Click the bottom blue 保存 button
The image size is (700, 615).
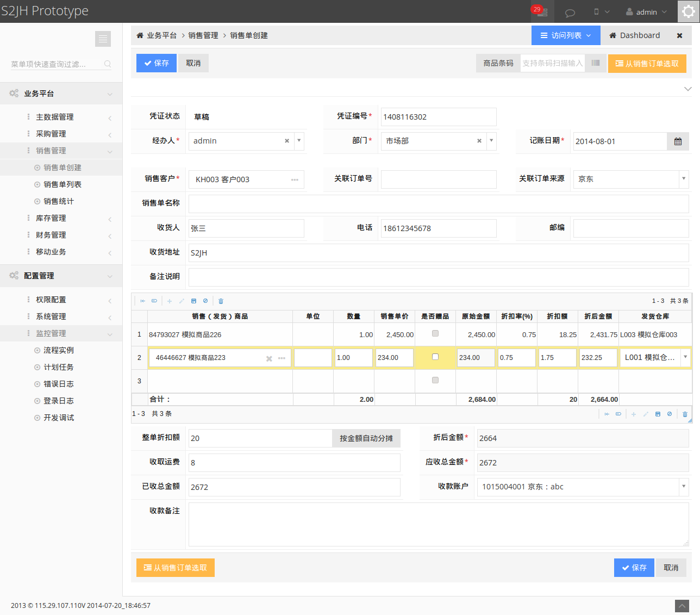coord(634,568)
